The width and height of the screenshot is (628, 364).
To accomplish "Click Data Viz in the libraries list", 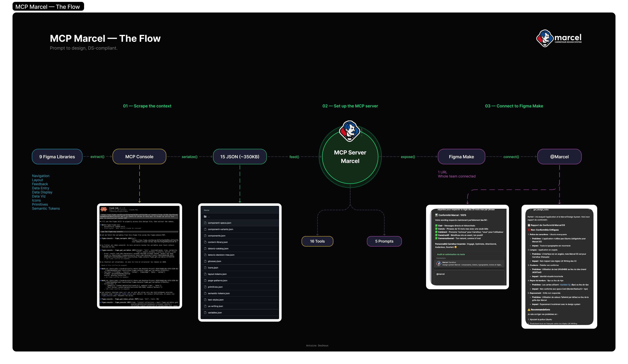I will (39, 196).
